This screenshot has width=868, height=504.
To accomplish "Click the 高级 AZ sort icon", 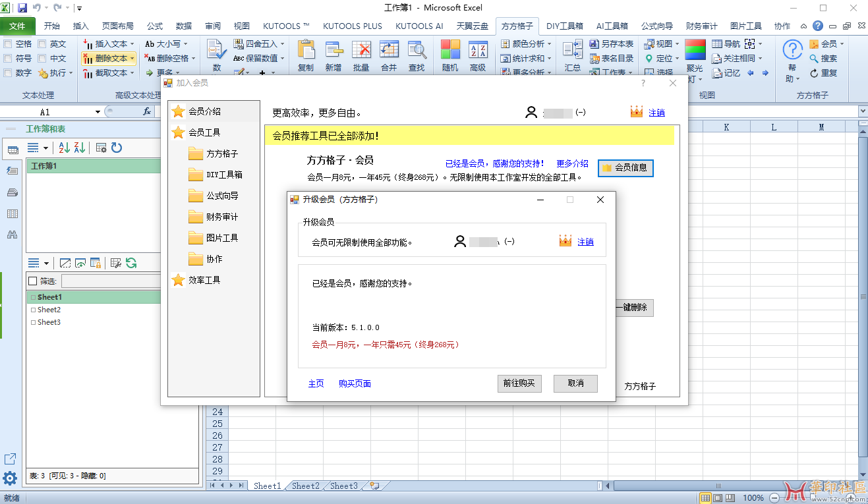I will pos(478,50).
